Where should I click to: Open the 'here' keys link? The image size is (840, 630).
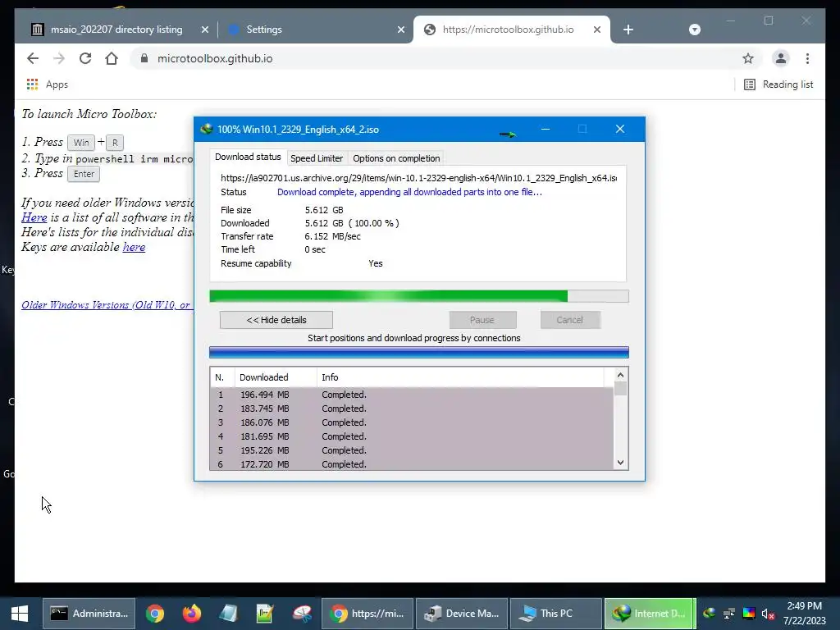134,247
